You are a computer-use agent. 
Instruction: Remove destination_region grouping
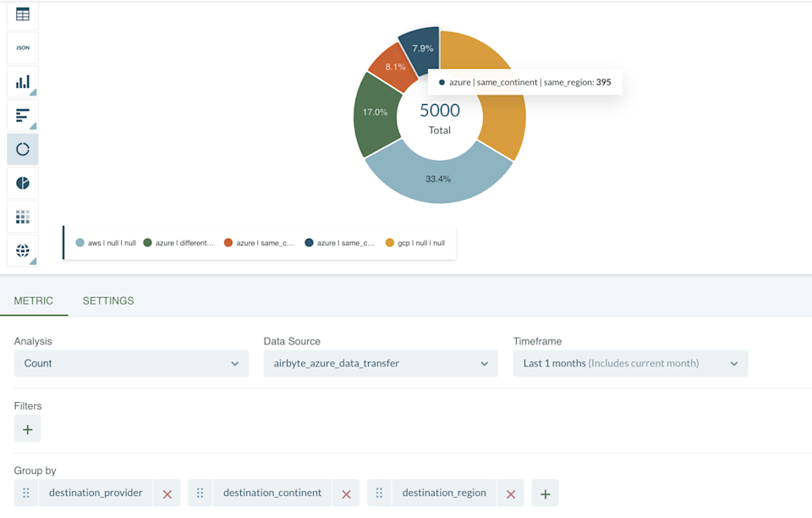click(x=511, y=493)
